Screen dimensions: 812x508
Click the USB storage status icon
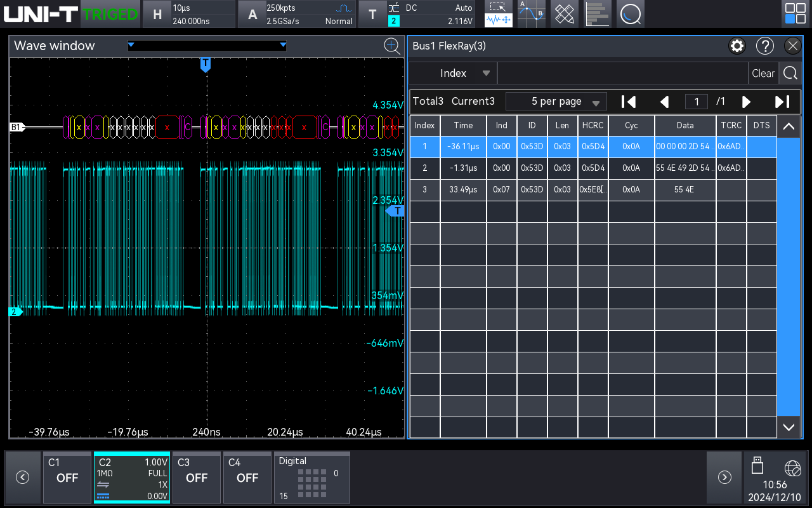tap(757, 465)
